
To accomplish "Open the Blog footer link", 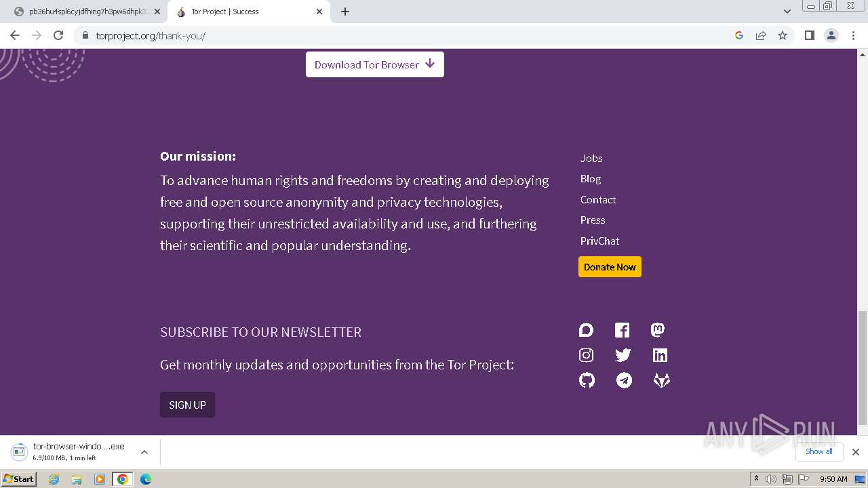I will [591, 178].
